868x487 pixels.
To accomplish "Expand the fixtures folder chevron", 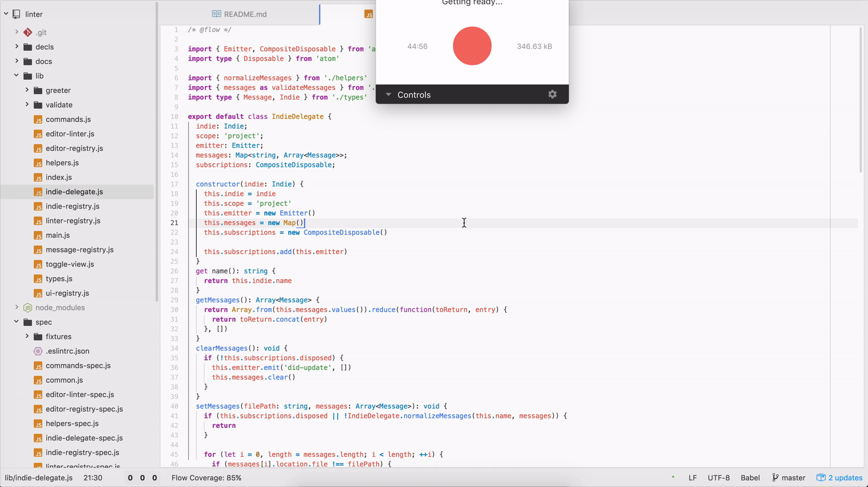I will pyautogui.click(x=27, y=336).
